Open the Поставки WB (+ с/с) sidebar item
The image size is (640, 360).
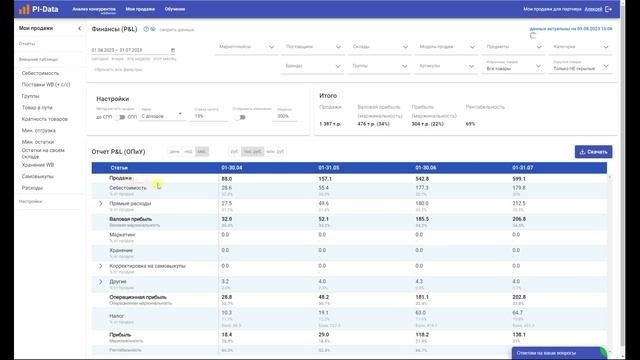point(46,84)
